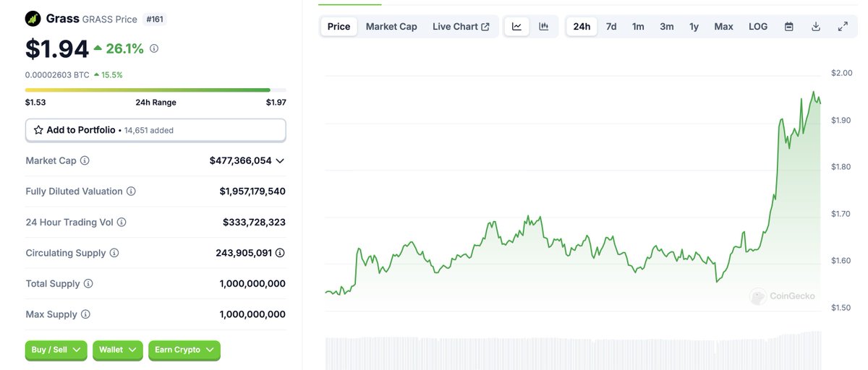Click the $1.53 range low label
This screenshot has height=370, width=868.
(35, 103)
